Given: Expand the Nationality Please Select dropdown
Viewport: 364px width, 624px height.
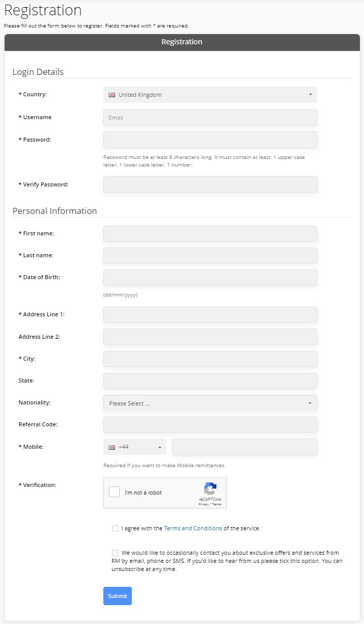Looking at the screenshot, I should pos(210,403).
